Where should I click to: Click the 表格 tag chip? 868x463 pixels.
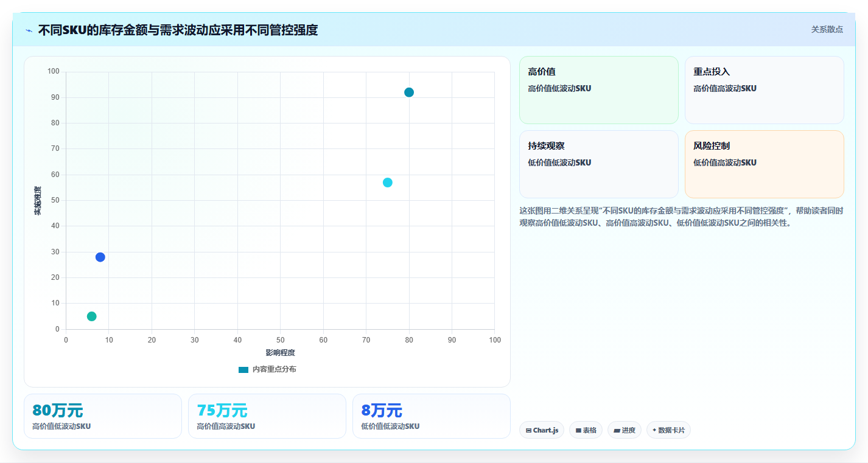(x=586, y=430)
